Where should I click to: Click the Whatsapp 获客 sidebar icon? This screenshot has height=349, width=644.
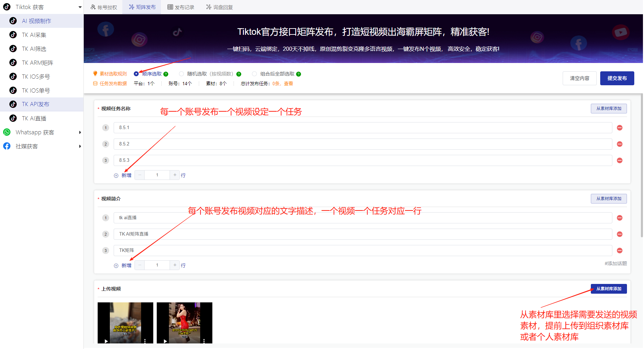click(x=7, y=132)
